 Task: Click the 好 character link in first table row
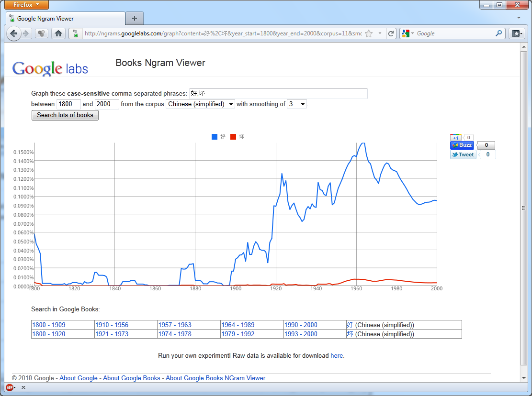pyautogui.click(x=350, y=325)
